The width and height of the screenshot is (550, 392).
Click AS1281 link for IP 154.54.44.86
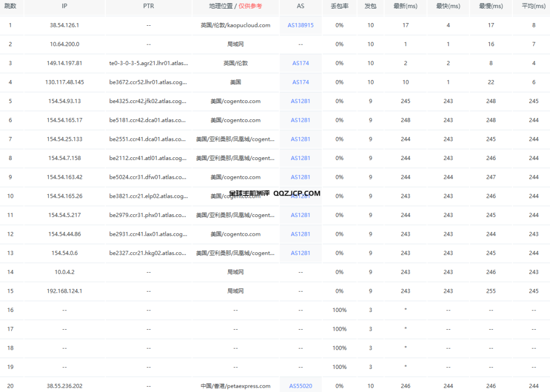coord(300,234)
